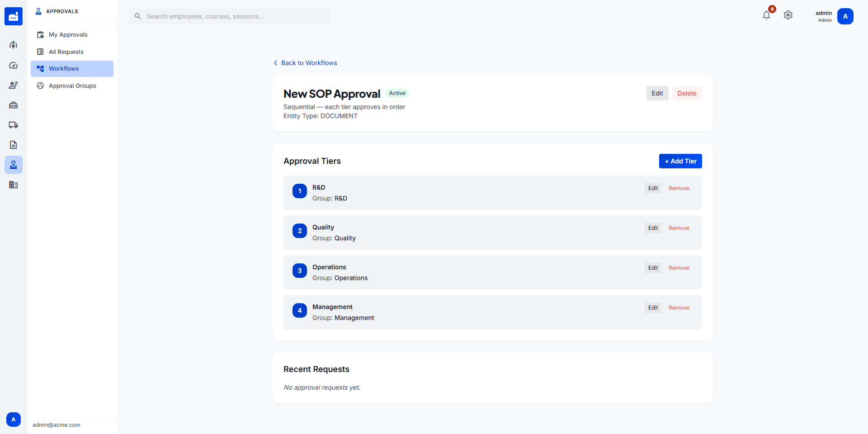This screenshot has width=868, height=434.
Task: Click the tier number 2 badge
Action: pyautogui.click(x=300, y=231)
